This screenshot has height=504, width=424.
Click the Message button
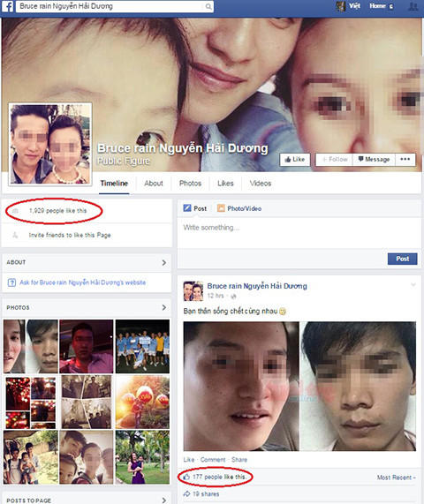pyautogui.click(x=374, y=160)
